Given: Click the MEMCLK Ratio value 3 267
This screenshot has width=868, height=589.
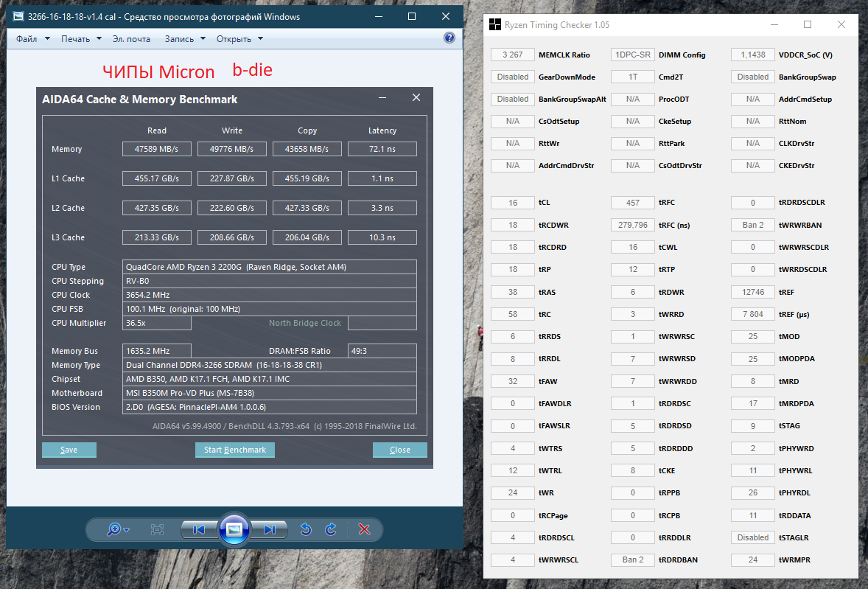Looking at the screenshot, I should click(x=513, y=55).
